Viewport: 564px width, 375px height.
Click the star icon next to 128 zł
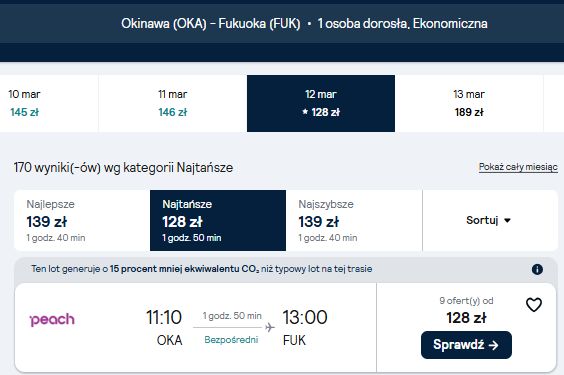coord(305,112)
